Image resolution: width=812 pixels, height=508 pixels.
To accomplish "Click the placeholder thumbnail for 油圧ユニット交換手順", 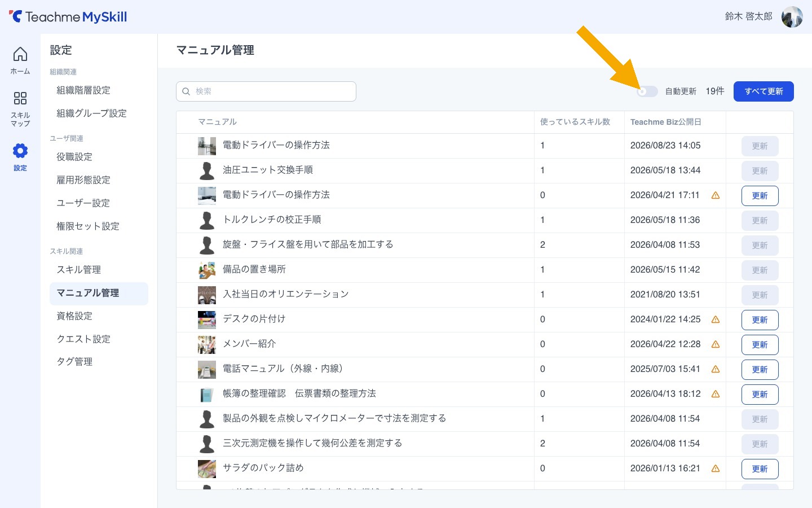I will [207, 171].
